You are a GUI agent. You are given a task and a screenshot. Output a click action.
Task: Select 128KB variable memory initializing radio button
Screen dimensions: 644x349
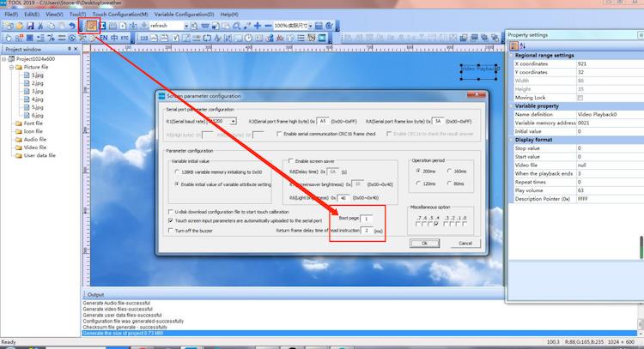pos(178,172)
